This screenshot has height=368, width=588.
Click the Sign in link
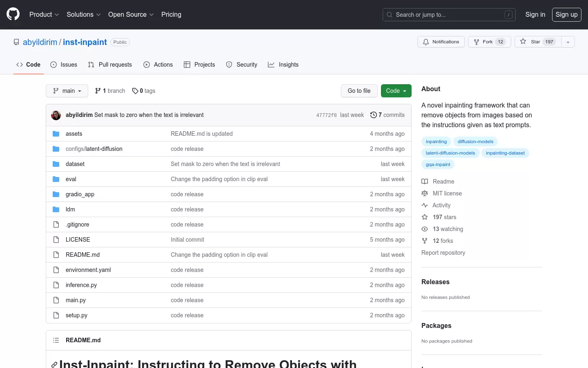pyautogui.click(x=535, y=14)
